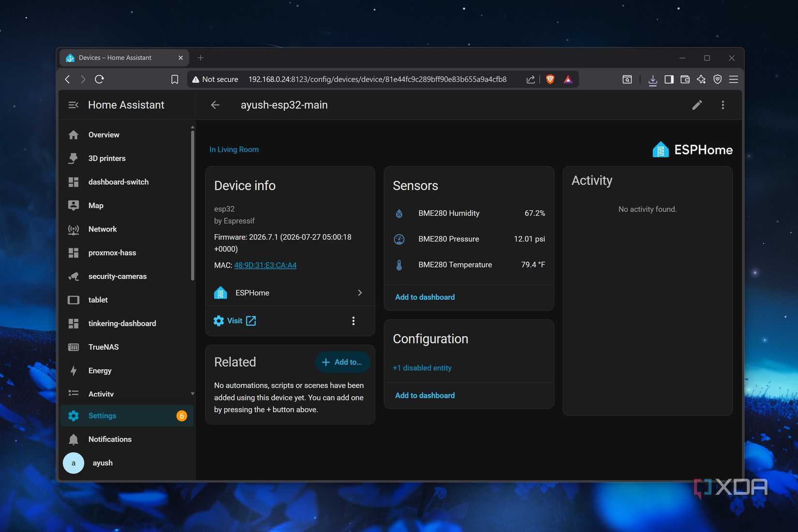Show the +1 disabled entity
The height and width of the screenshot is (532, 798).
422,368
